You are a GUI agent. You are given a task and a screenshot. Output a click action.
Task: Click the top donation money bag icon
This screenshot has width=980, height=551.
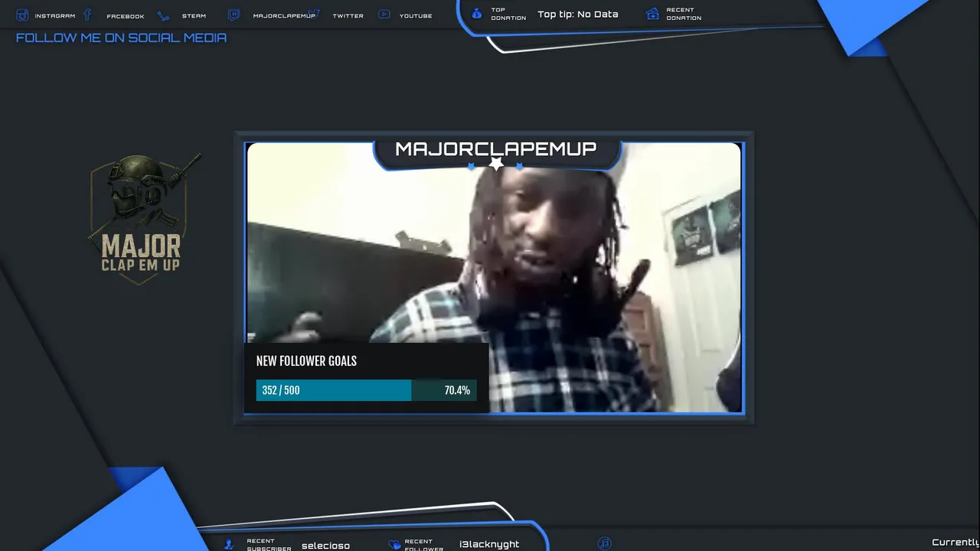pos(477,14)
